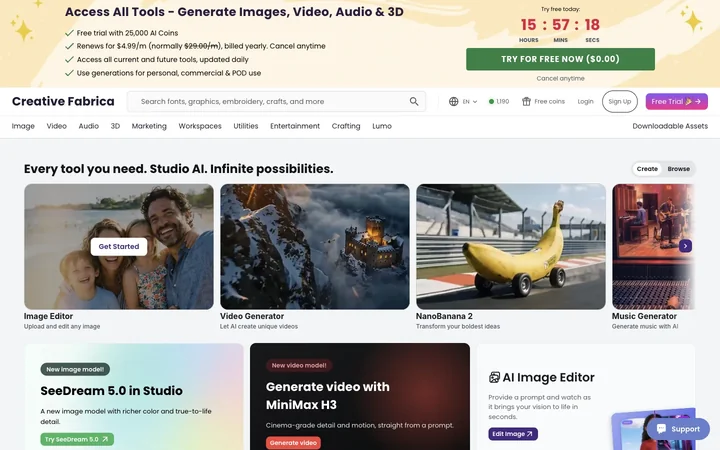Focus the search fonts input field
The height and width of the screenshot is (450, 720).
coord(276,101)
